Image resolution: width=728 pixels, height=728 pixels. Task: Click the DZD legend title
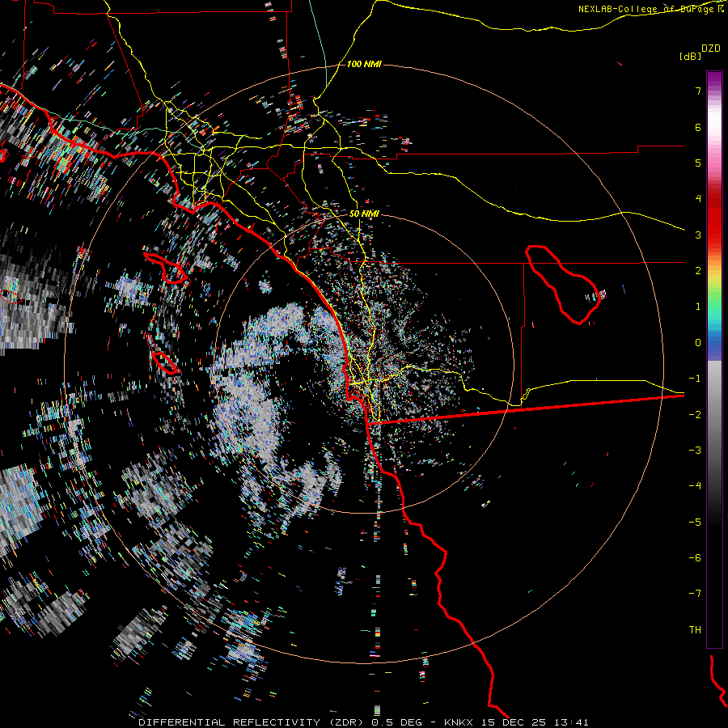tap(711, 49)
